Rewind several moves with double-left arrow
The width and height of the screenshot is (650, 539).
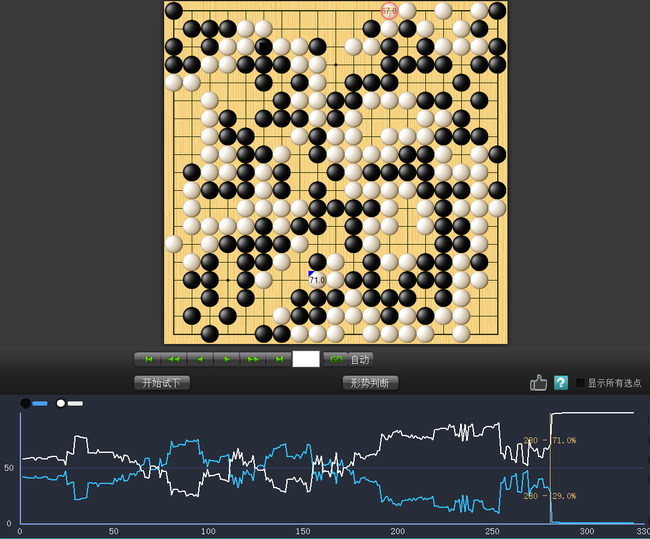coord(174,359)
